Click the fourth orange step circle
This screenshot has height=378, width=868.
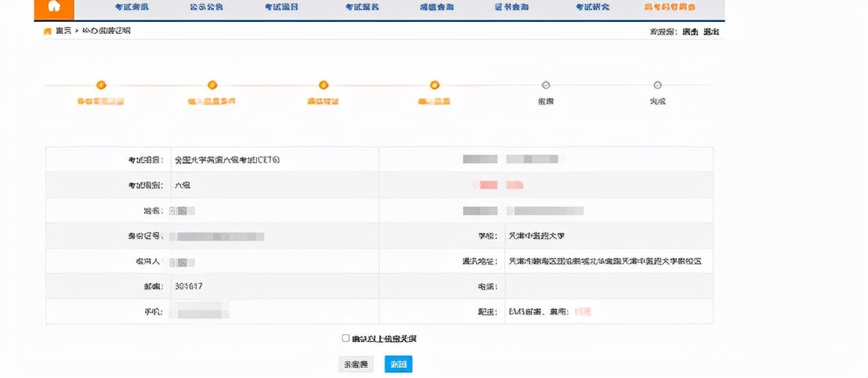point(435,85)
